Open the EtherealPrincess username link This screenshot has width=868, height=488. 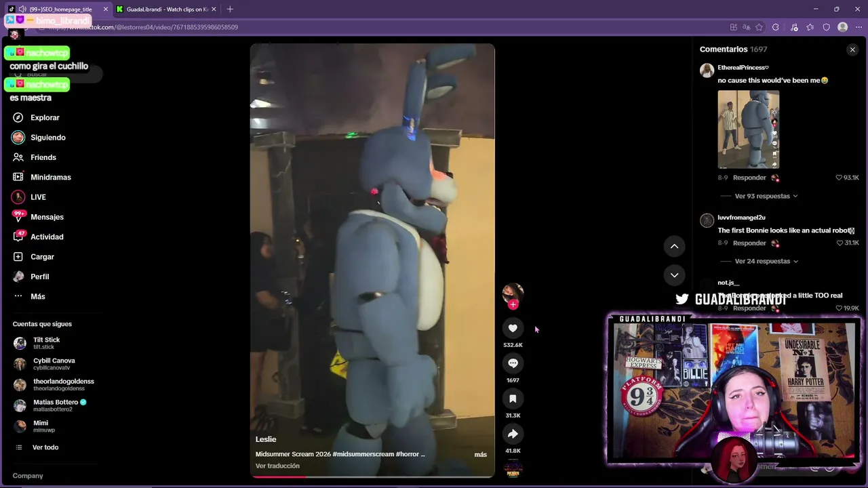pos(743,68)
